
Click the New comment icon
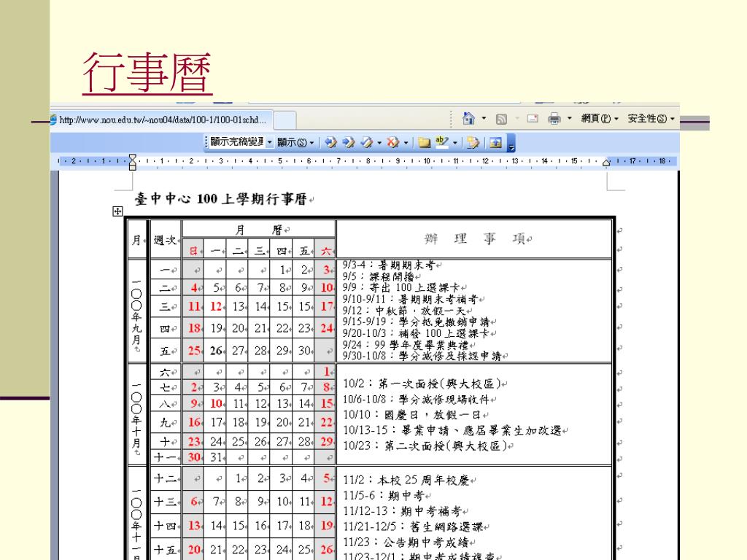point(424,142)
